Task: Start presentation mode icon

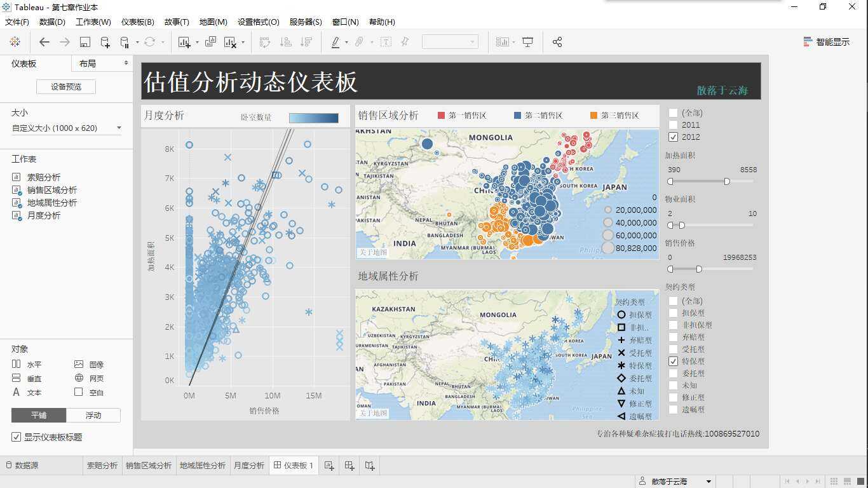Action: [x=527, y=42]
